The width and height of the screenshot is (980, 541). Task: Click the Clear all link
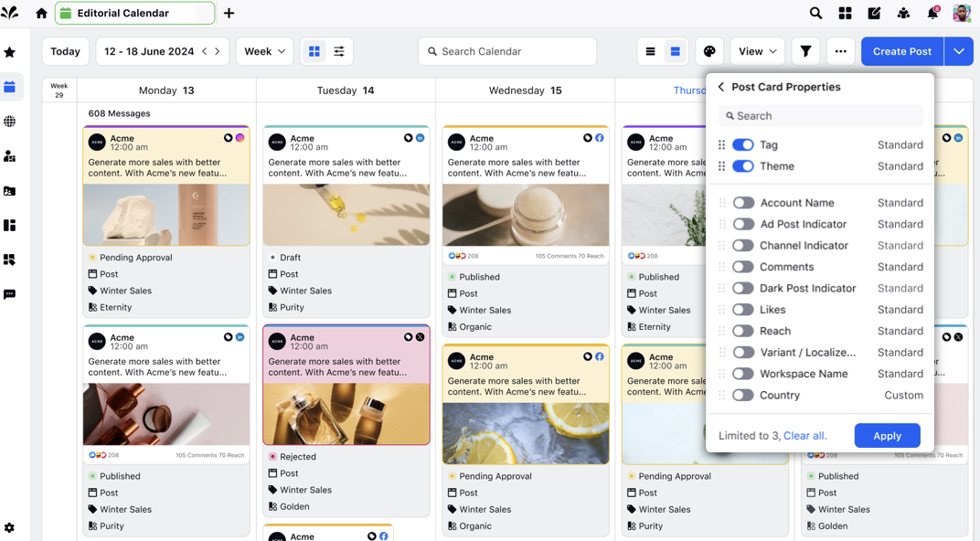click(x=805, y=435)
